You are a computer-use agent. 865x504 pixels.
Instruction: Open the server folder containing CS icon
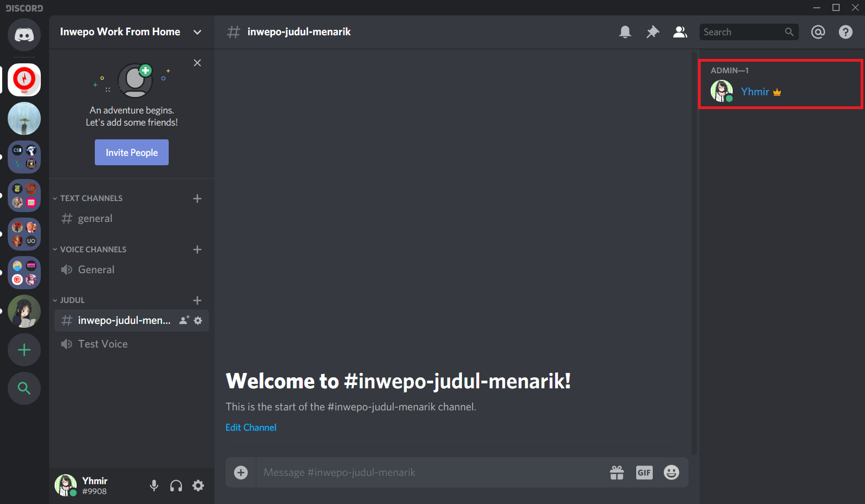point(24,157)
